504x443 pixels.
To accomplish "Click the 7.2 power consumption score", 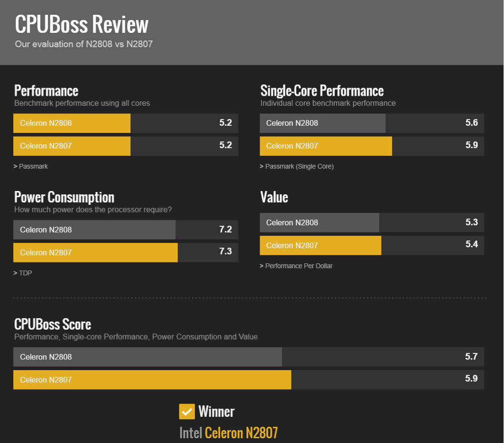I will [x=225, y=229].
